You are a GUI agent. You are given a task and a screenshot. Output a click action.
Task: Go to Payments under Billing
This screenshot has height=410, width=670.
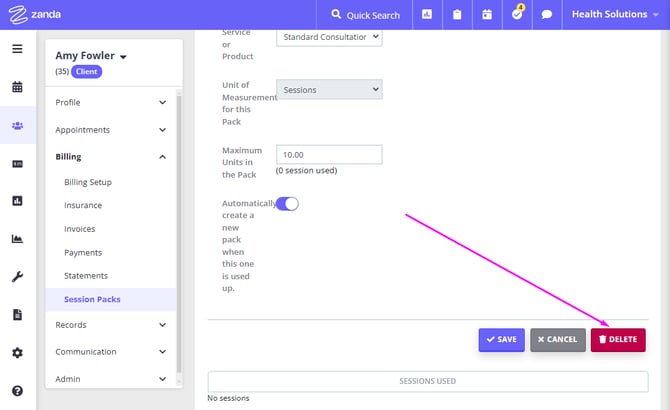(83, 253)
